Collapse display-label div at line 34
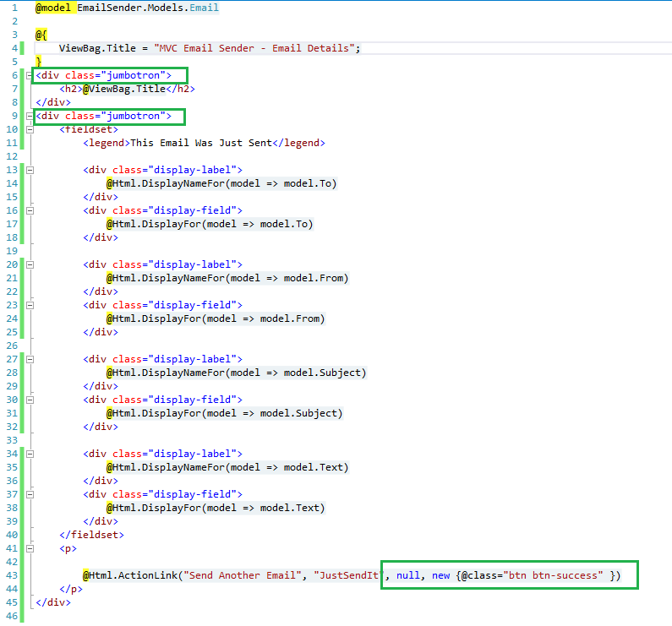 (x=30, y=455)
